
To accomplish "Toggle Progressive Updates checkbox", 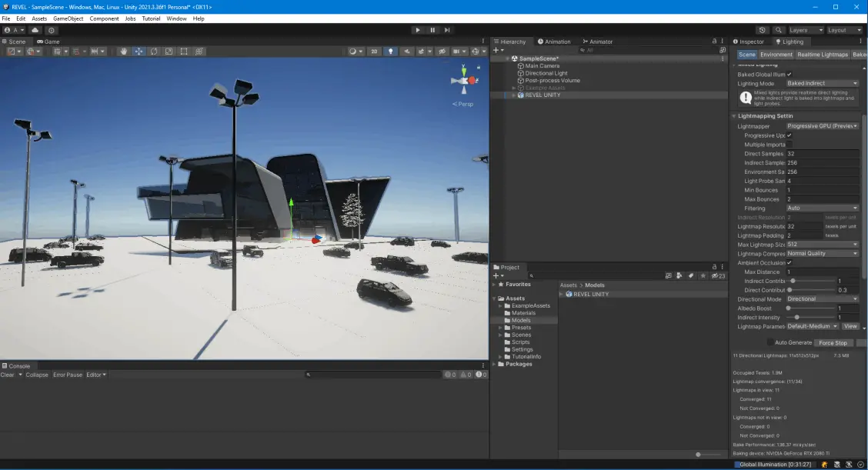I will 790,135.
